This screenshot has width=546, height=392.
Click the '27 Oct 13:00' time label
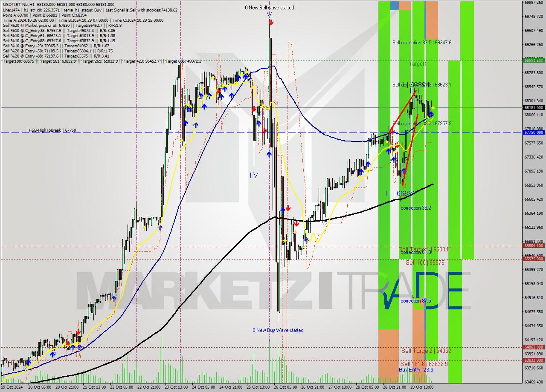(340, 387)
